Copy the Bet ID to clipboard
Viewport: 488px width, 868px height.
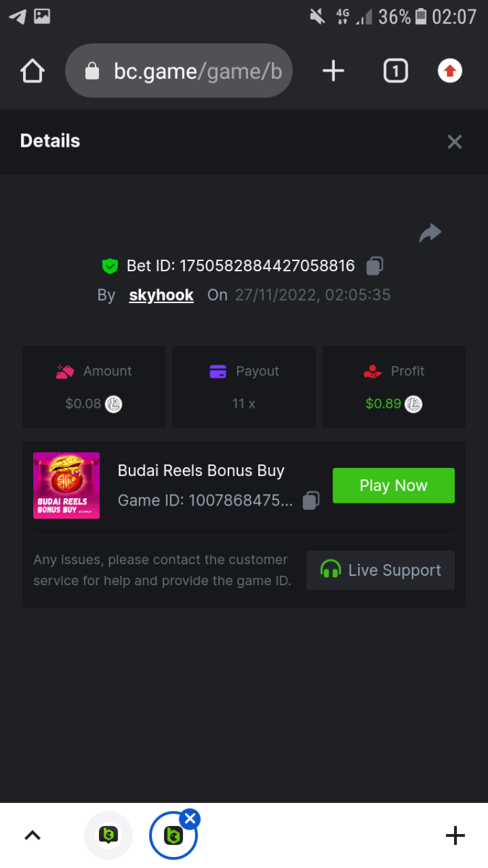(x=374, y=266)
